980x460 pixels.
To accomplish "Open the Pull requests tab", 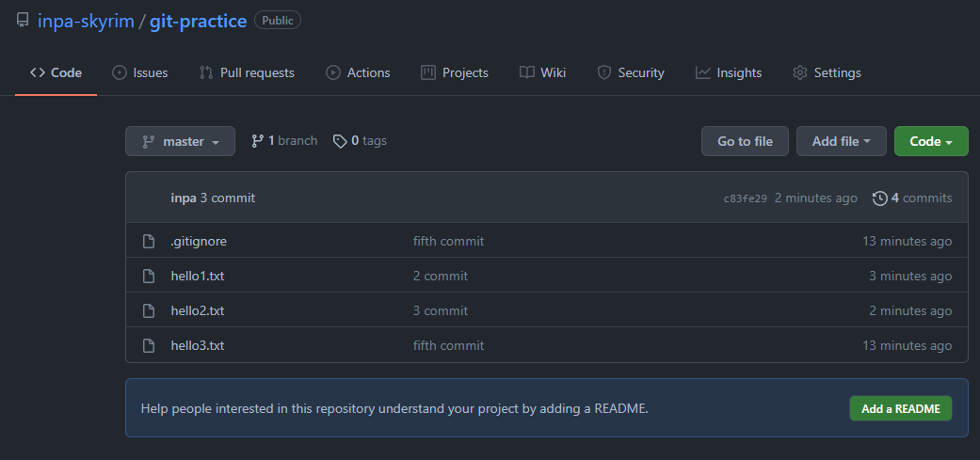I will (x=247, y=72).
